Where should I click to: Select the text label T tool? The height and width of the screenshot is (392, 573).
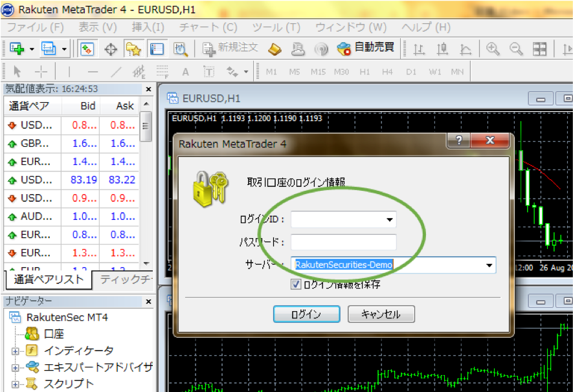tap(208, 72)
